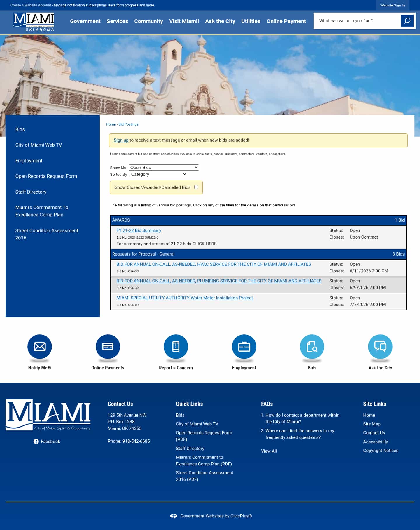Open the Utilities menu

pyautogui.click(x=251, y=21)
